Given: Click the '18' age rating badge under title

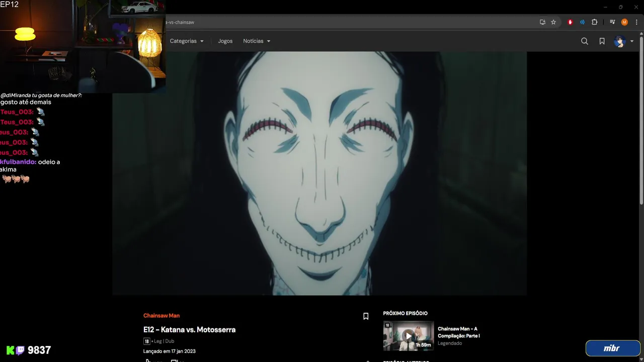Looking at the screenshot, I should [x=146, y=341].
